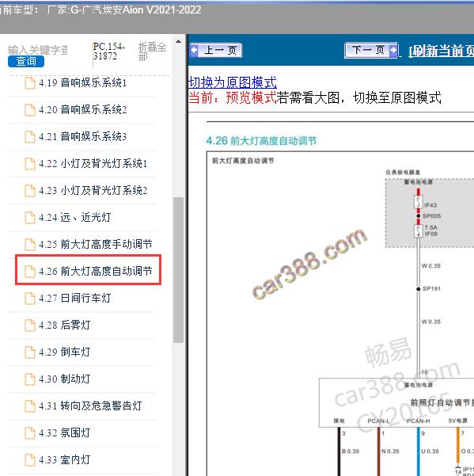The width and height of the screenshot is (474, 476).
Task: Click the 查询 search button
Action: 26,61
